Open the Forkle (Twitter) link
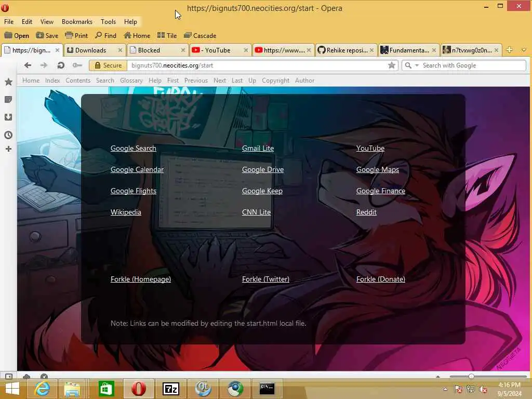The image size is (532, 399). [265, 279]
